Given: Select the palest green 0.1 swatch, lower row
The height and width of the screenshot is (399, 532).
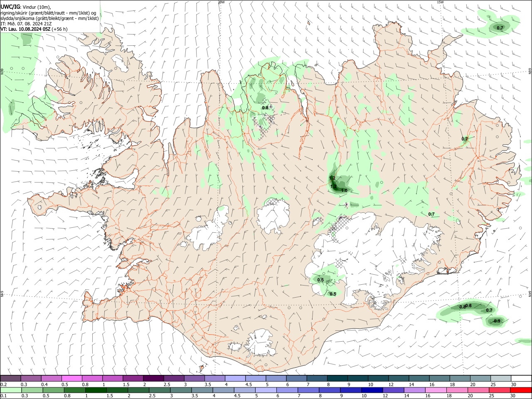Looking at the screenshot, I should click(x=11, y=390).
